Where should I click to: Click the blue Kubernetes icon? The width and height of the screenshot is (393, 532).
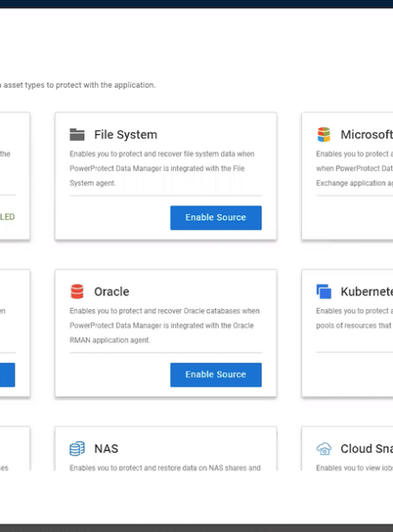[x=323, y=291]
